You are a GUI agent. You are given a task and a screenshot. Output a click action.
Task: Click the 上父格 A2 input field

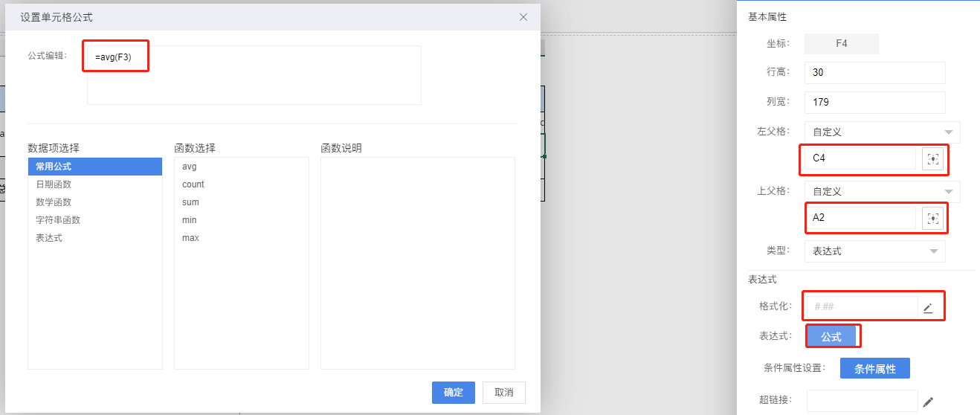coord(860,218)
